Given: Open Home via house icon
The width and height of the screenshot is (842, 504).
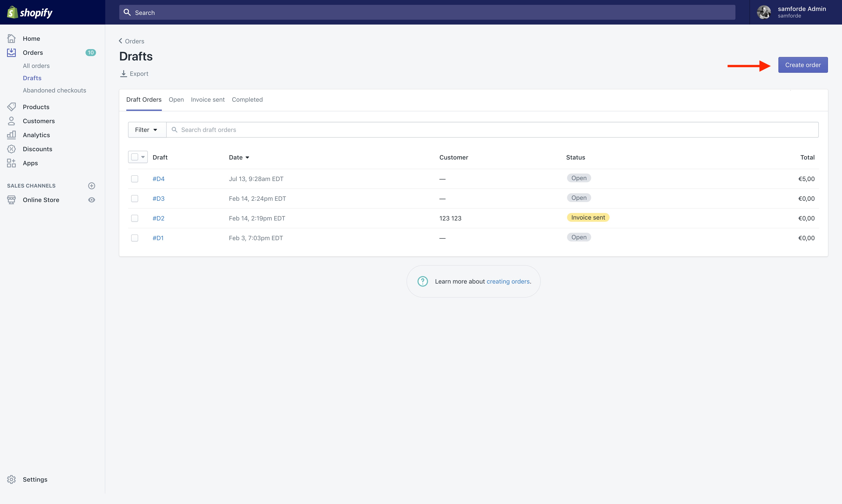Looking at the screenshot, I should 12,39.
